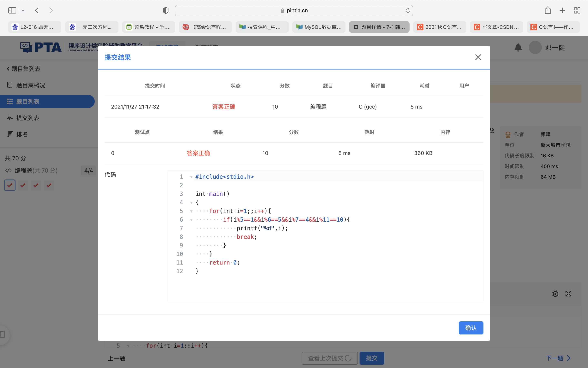Switch to the C语言I—作… tab
588x368 pixels.
pos(553,27)
